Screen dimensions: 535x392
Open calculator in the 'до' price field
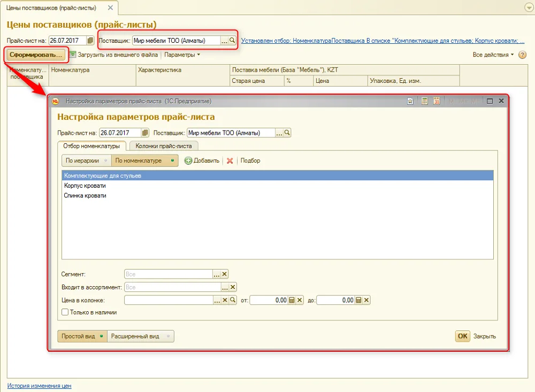point(358,300)
